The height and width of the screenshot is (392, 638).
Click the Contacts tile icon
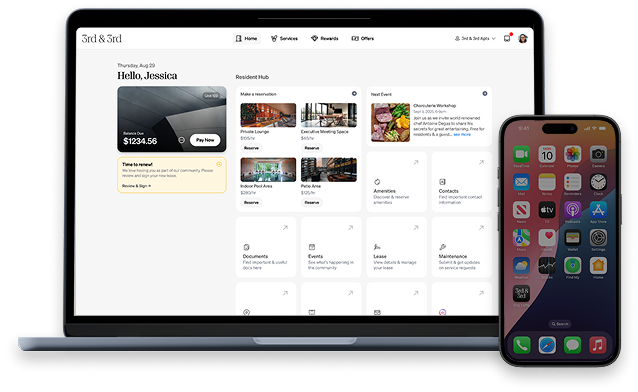click(x=442, y=182)
